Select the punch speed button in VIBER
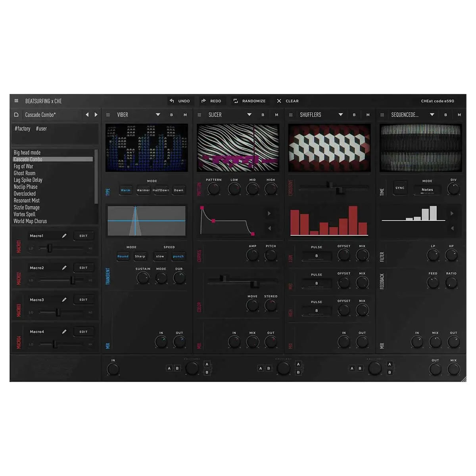This screenshot has width=476, height=476. (x=178, y=257)
